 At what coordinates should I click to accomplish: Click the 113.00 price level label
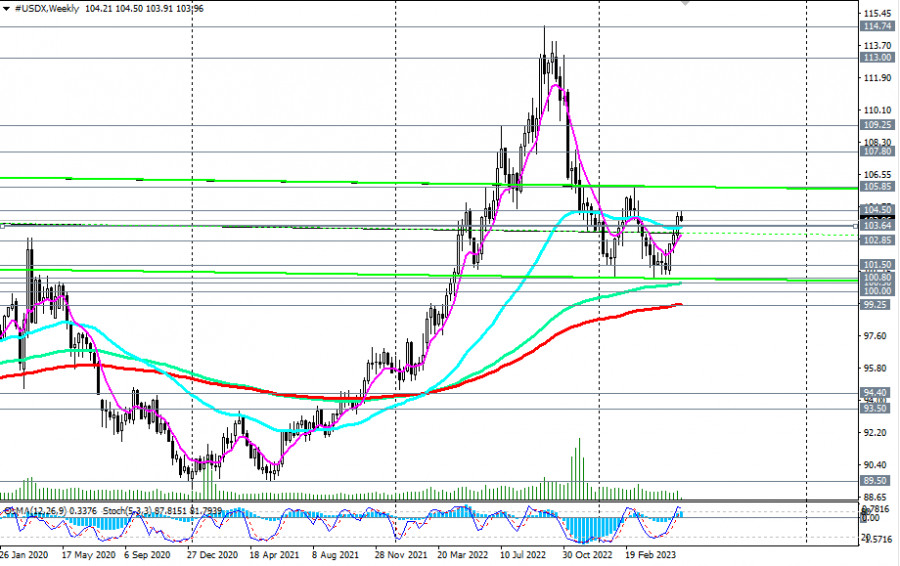(x=876, y=58)
